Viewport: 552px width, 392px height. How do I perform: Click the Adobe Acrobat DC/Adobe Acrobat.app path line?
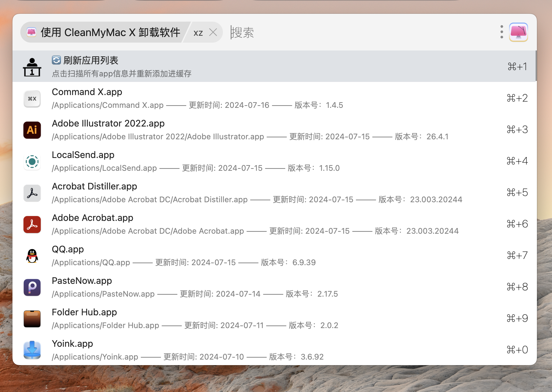point(255,231)
